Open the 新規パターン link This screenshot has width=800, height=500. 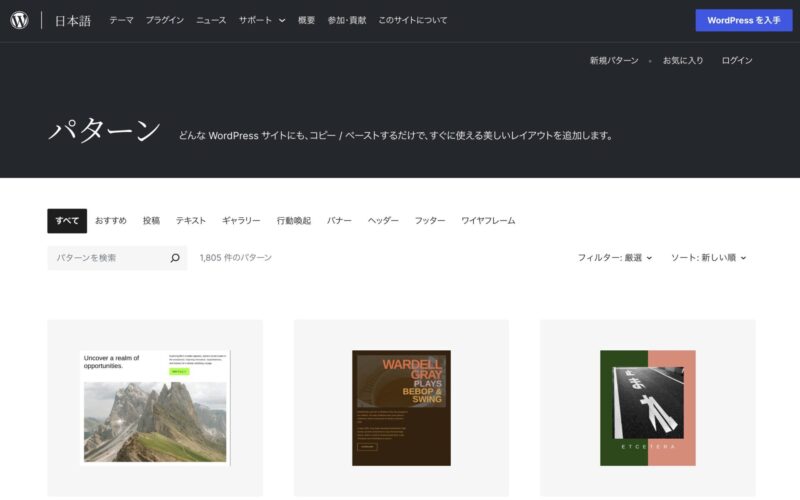pos(614,61)
